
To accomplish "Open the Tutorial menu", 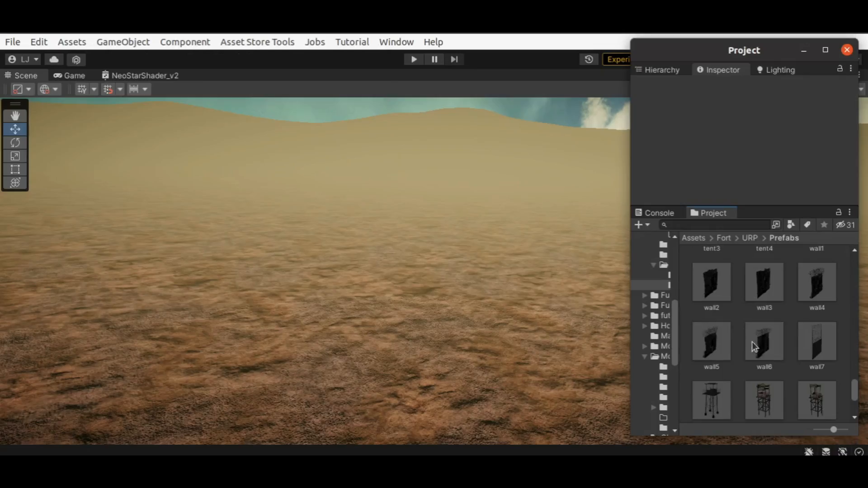I will (x=352, y=42).
